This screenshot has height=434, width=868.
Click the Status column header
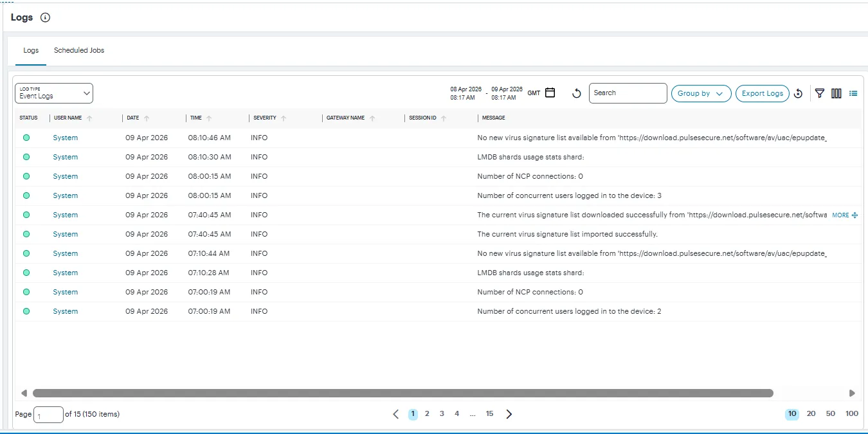(x=28, y=118)
